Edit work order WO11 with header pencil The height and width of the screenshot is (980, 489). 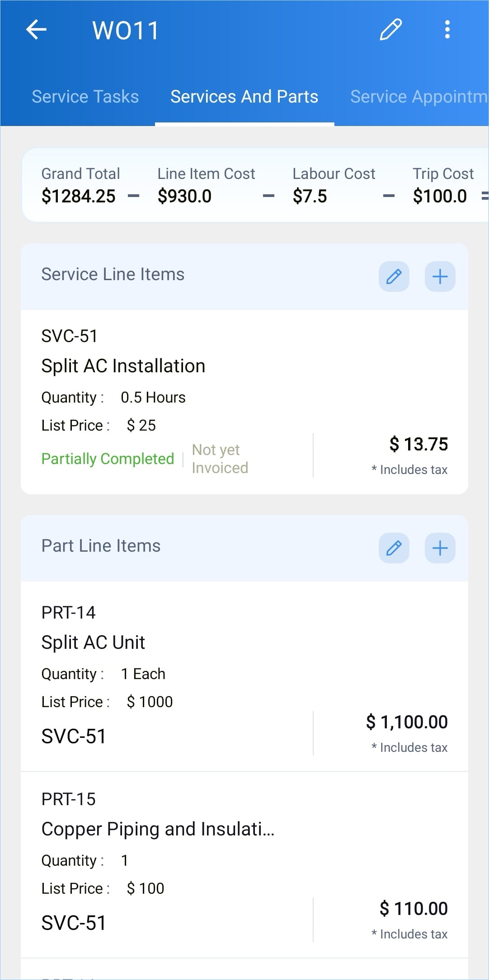[x=390, y=30]
